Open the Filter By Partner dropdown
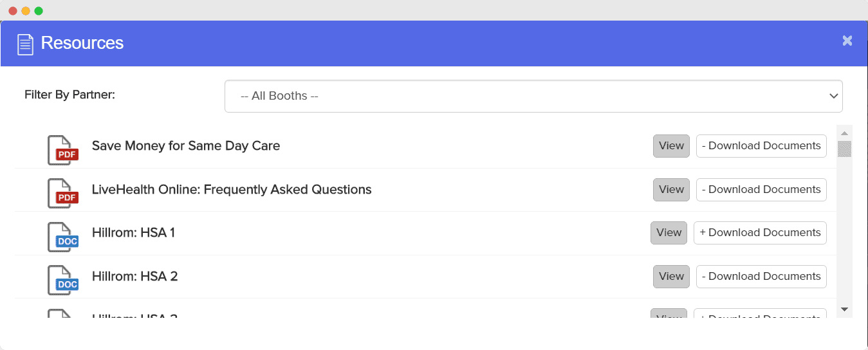Screen dimensions: 868x350 533,96
